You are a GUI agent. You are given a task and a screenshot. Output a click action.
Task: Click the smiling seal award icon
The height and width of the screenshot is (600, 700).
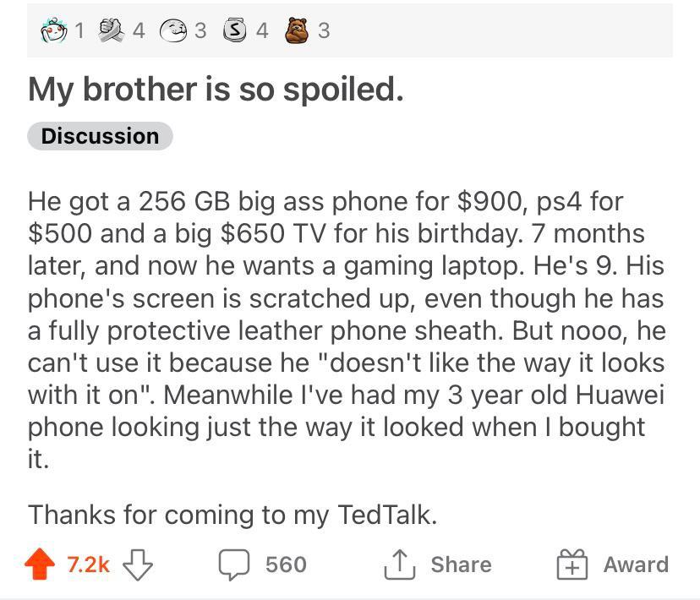[x=175, y=31]
